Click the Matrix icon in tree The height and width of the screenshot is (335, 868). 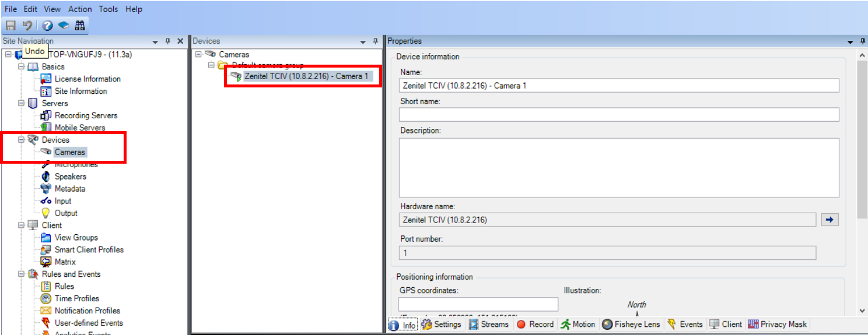(x=45, y=262)
